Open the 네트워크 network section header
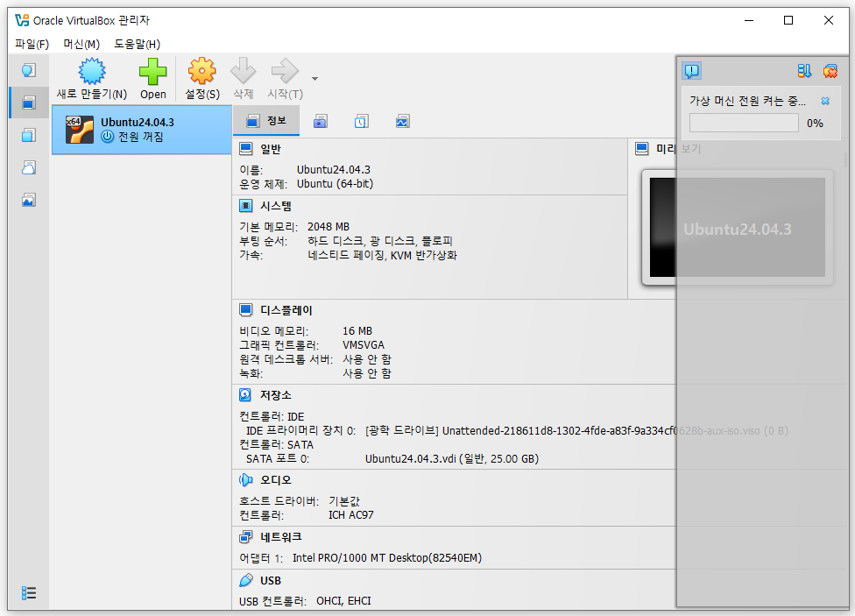This screenshot has height=616, width=855. pos(281,537)
